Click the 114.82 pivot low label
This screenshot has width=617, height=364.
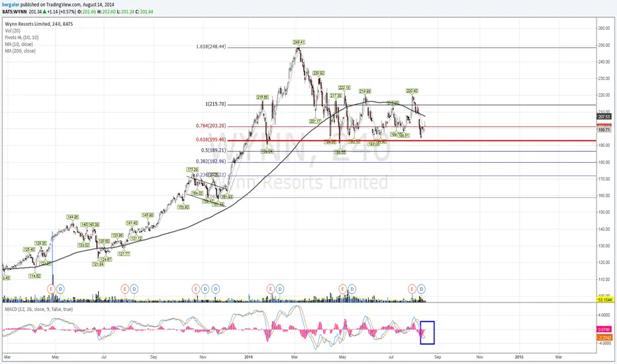pyautogui.click(x=34, y=276)
